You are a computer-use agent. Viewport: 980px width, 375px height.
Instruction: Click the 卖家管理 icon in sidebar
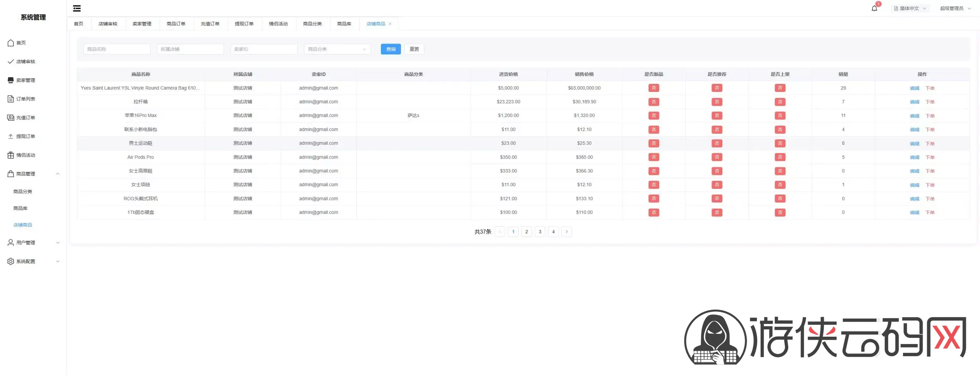(11, 80)
